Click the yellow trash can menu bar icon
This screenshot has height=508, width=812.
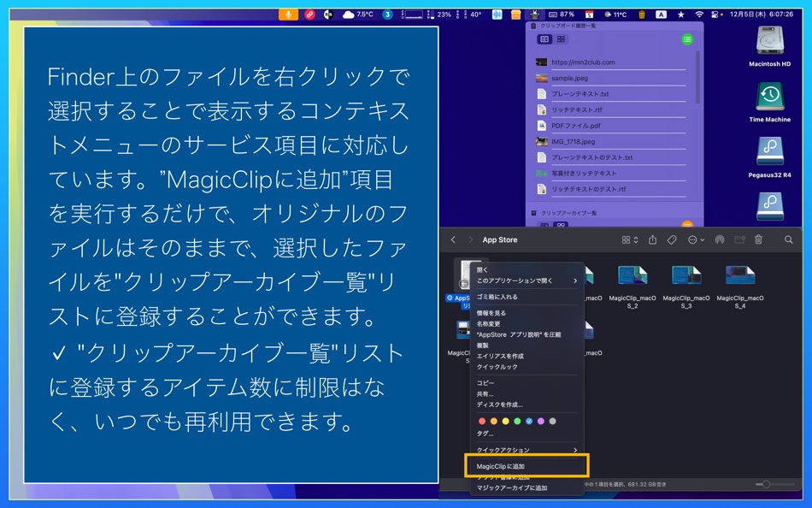pos(642,15)
